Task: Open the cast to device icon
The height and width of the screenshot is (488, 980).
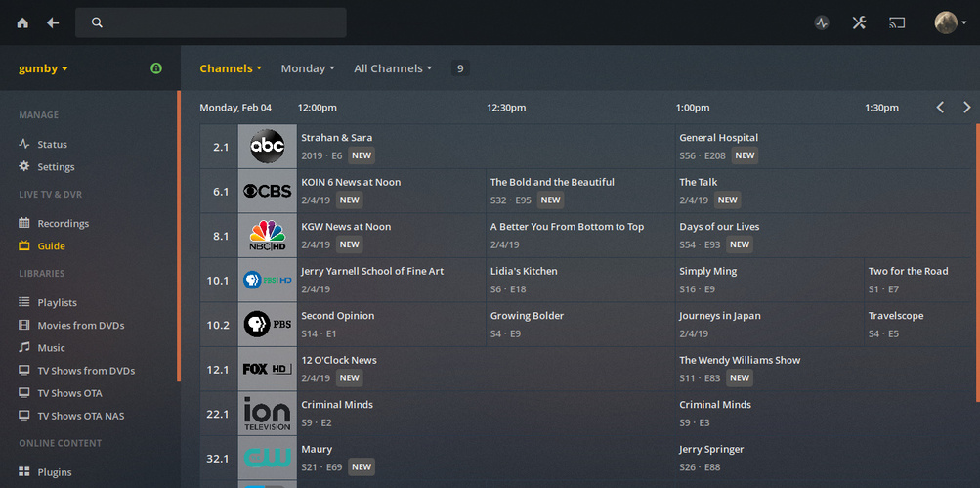Action: pyautogui.click(x=897, y=23)
